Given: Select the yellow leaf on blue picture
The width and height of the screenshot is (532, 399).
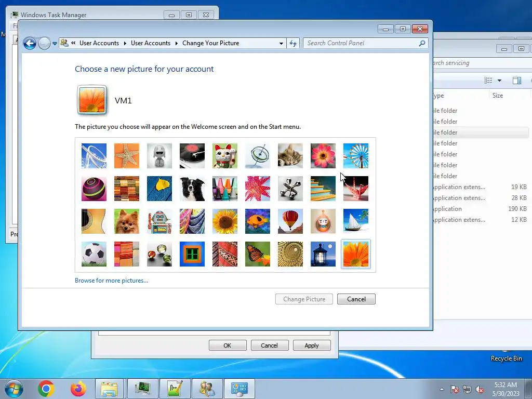Looking at the screenshot, I should (x=159, y=189).
